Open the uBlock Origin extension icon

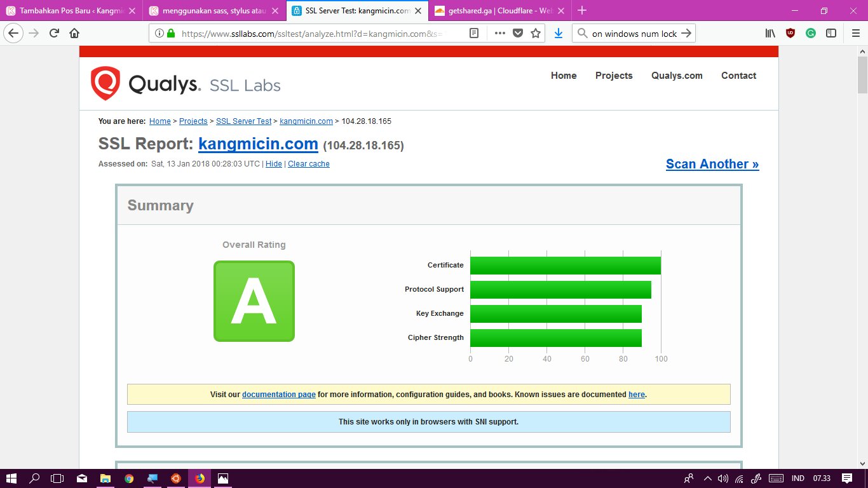[x=790, y=34]
